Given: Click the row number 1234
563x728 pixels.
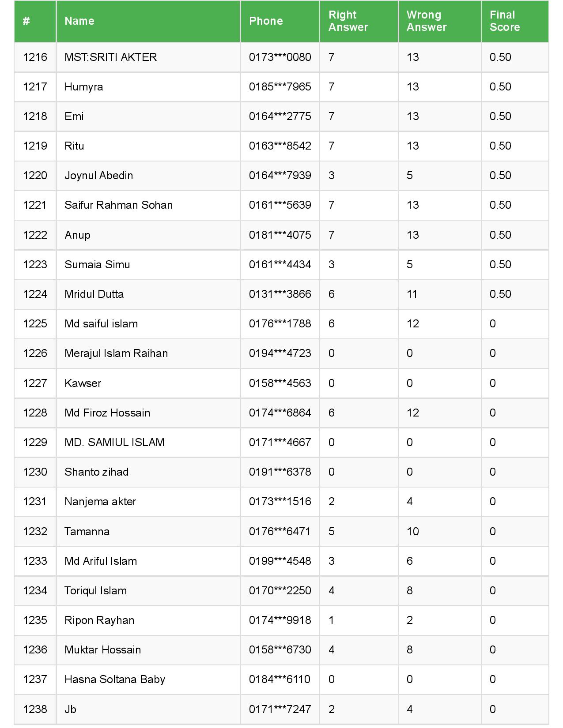Looking at the screenshot, I should [35, 591].
